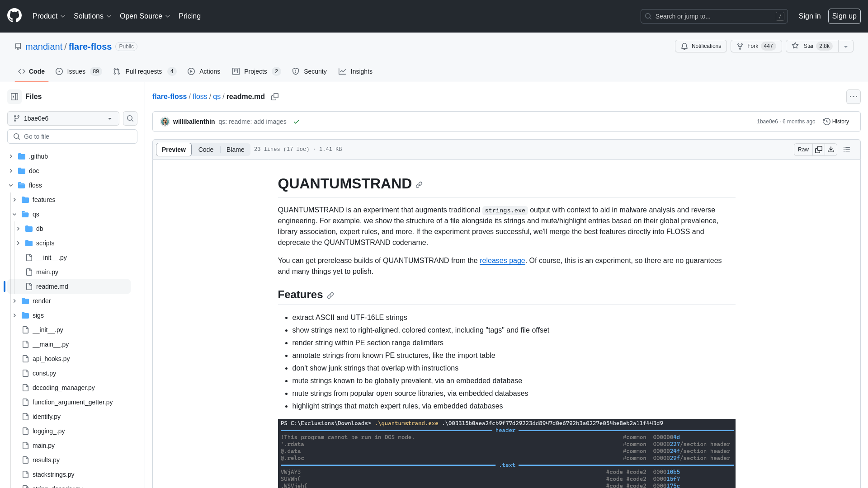Image resolution: width=868 pixels, height=488 pixels.
Task: Open api_hooks.py file
Action: click(x=51, y=359)
